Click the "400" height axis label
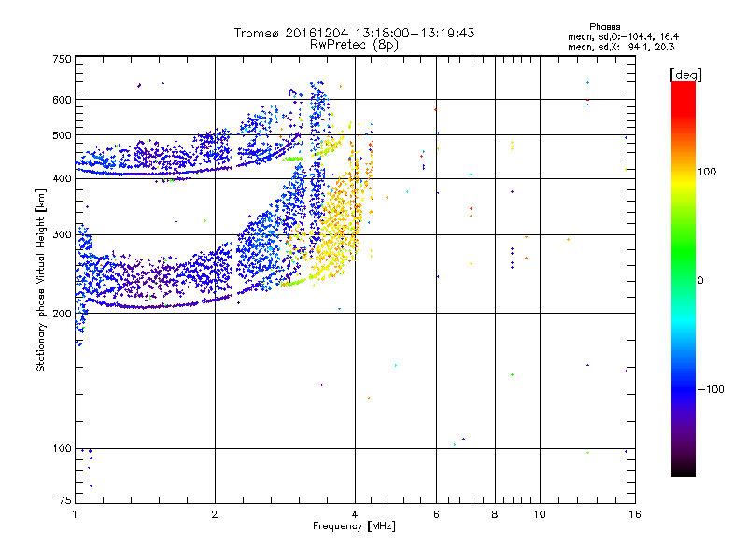The image size is (747, 560). (x=62, y=178)
